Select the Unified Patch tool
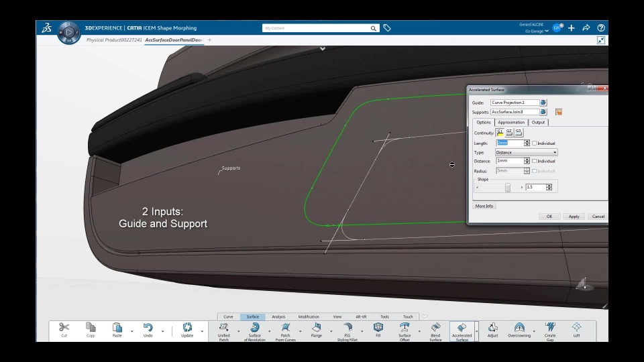This screenshot has height=362, width=644. pyautogui.click(x=224, y=331)
